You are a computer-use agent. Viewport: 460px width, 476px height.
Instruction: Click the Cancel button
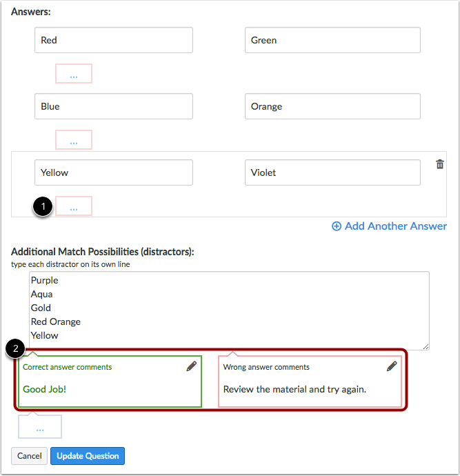[x=30, y=456]
